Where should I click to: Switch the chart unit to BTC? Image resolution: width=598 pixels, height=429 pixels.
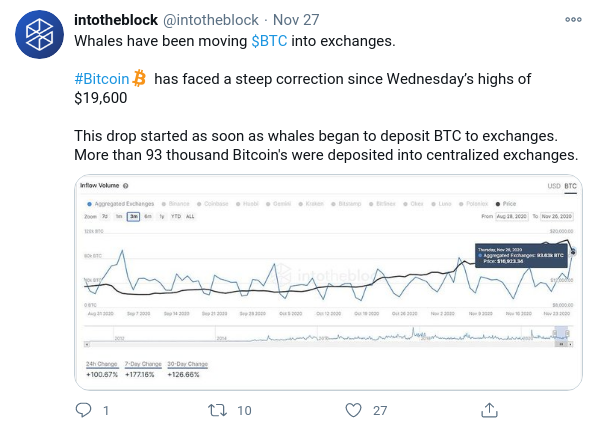point(571,186)
